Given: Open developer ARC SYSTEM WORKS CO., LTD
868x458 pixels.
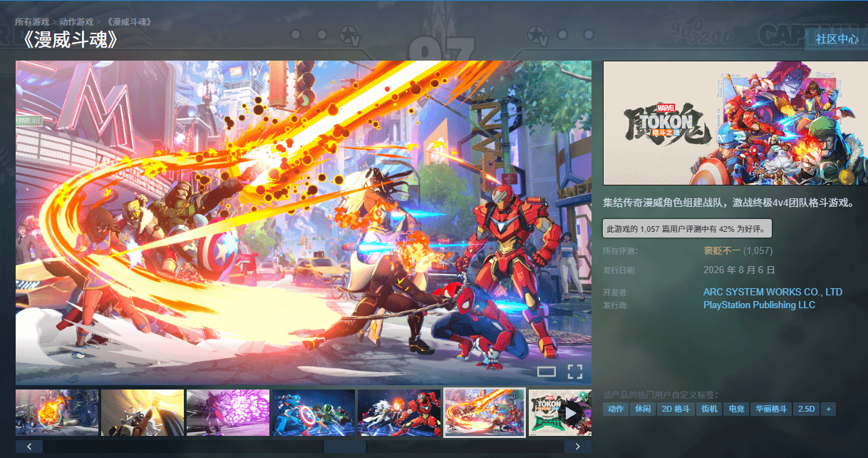Looking at the screenshot, I should tap(773, 292).
